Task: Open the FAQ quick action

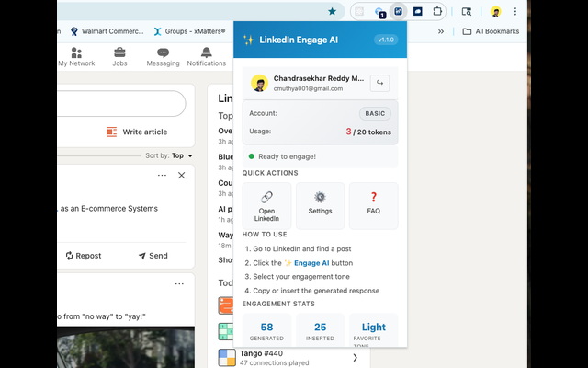Action: [x=374, y=206]
